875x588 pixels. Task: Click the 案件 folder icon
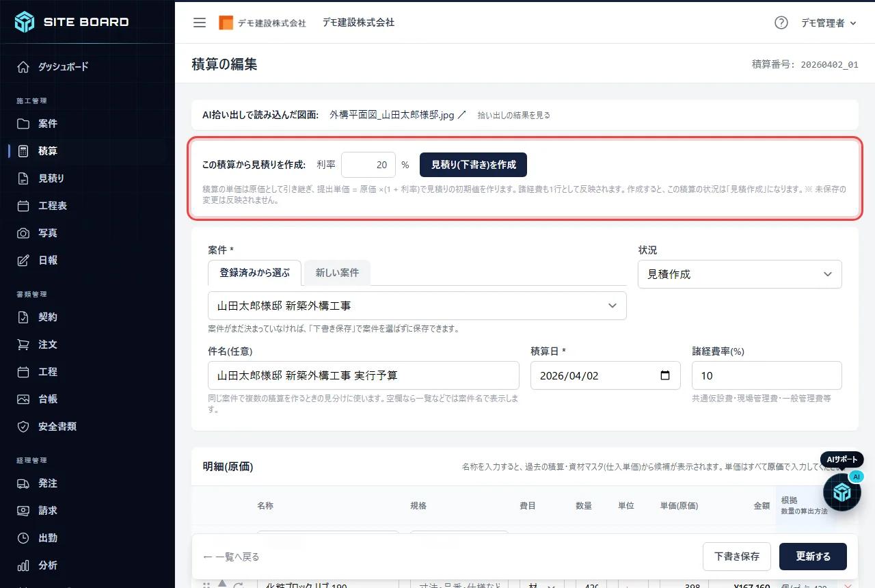point(23,124)
